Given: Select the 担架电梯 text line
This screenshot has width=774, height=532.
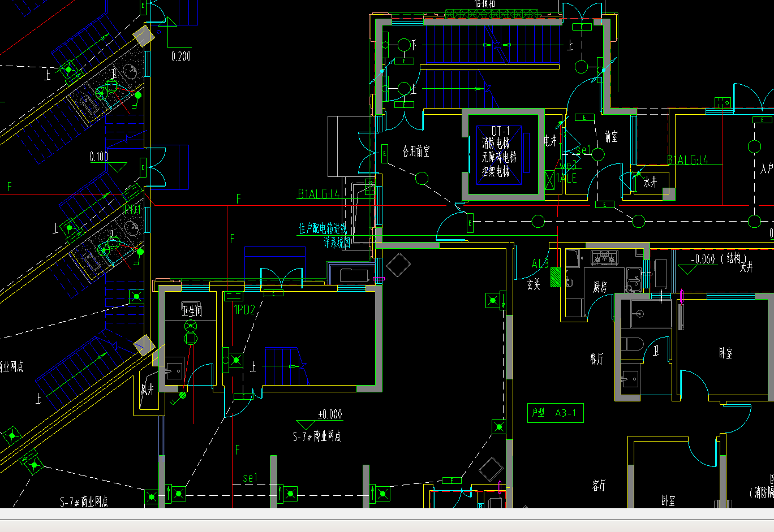Looking at the screenshot, I should [x=496, y=171].
